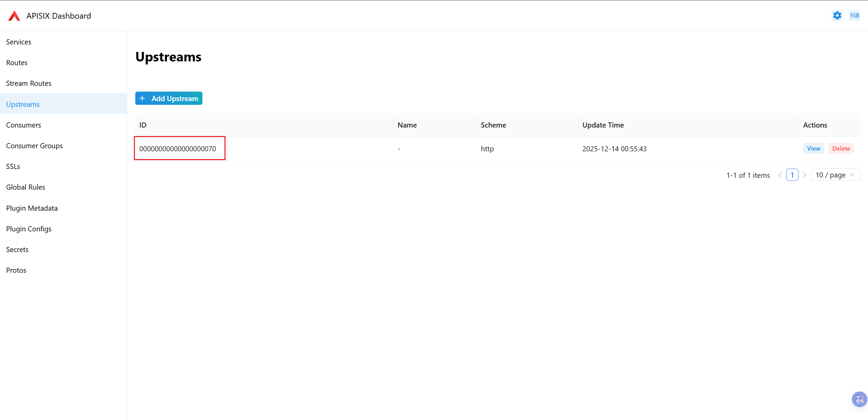Open Services in the sidebar

pos(19,42)
